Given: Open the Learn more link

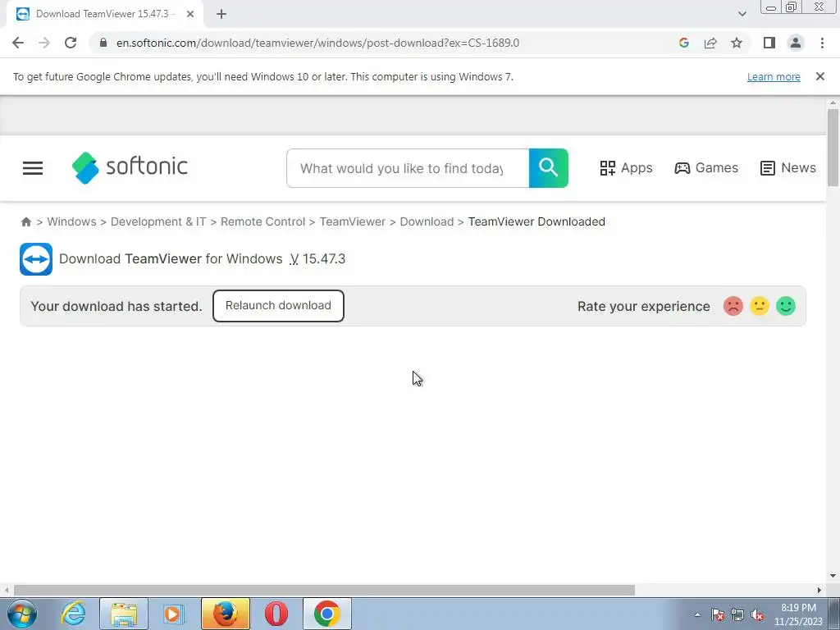Looking at the screenshot, I should pos(774,77).
